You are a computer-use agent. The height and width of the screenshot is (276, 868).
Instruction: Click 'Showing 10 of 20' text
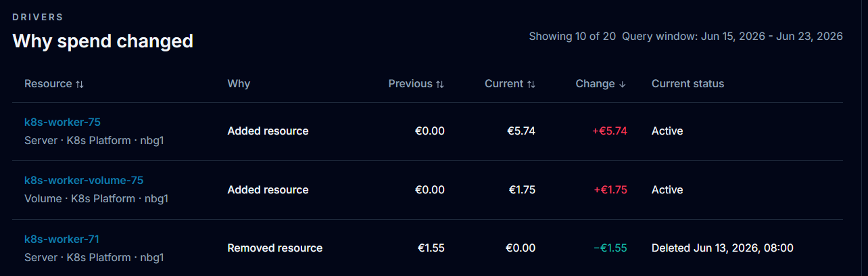[x=572, y=37]
